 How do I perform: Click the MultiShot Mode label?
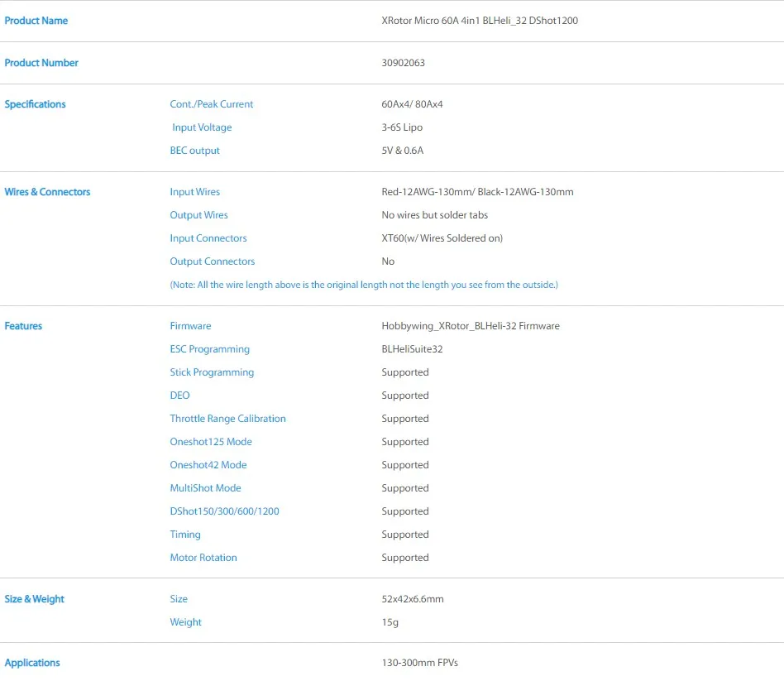(x=205, y=488)
